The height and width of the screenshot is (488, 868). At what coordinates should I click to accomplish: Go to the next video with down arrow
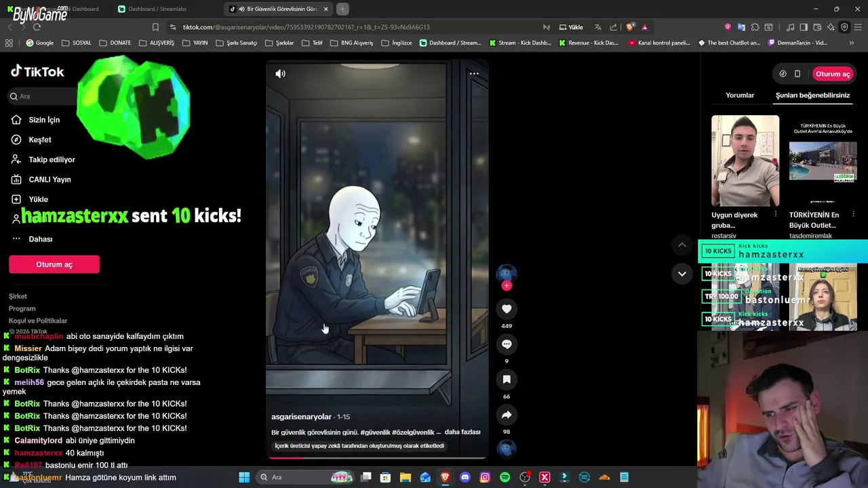click(682, 274)
